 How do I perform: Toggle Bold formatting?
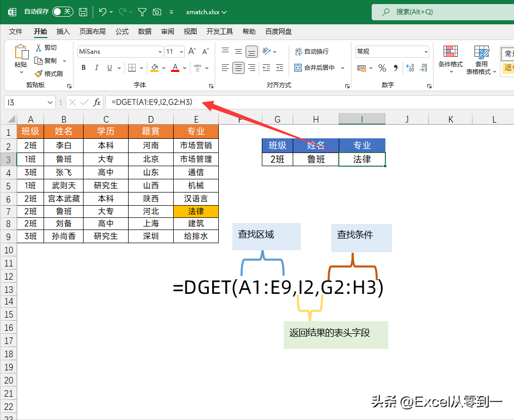tap(84, 68)
